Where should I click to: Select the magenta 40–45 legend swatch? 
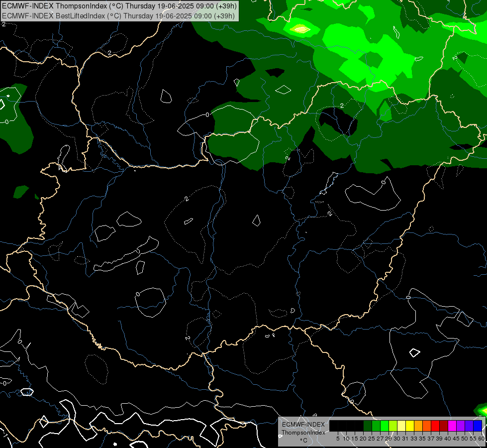[452, 426]
